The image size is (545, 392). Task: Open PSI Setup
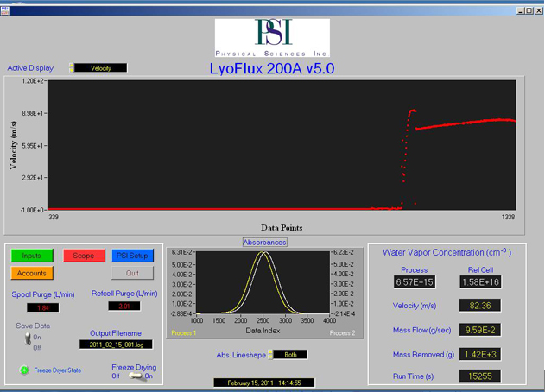pos(132,256)
